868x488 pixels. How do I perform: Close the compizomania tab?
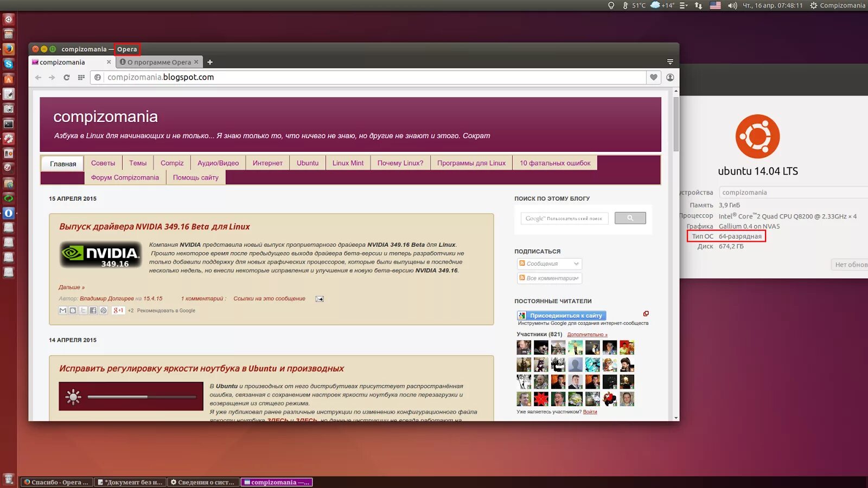point(109,62)
